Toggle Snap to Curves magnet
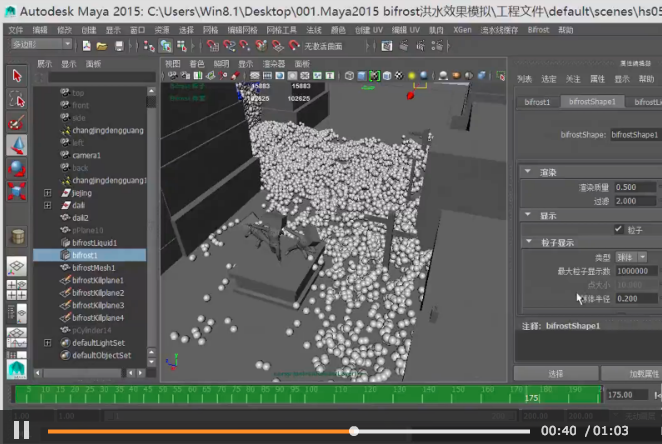 tap(229, 46)
